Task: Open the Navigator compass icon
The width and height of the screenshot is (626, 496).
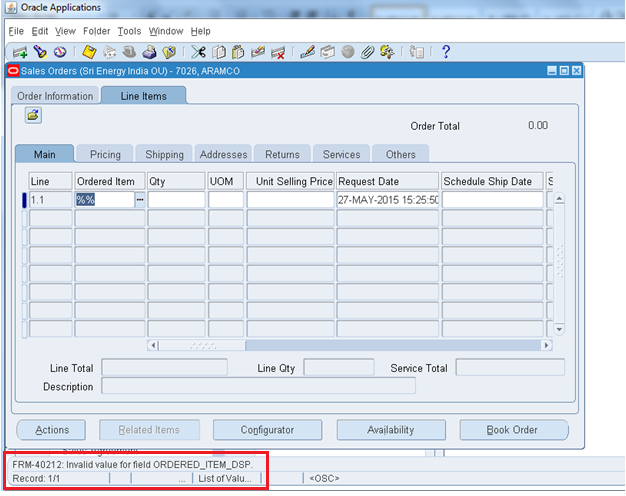Action: [x=60, y=52]
